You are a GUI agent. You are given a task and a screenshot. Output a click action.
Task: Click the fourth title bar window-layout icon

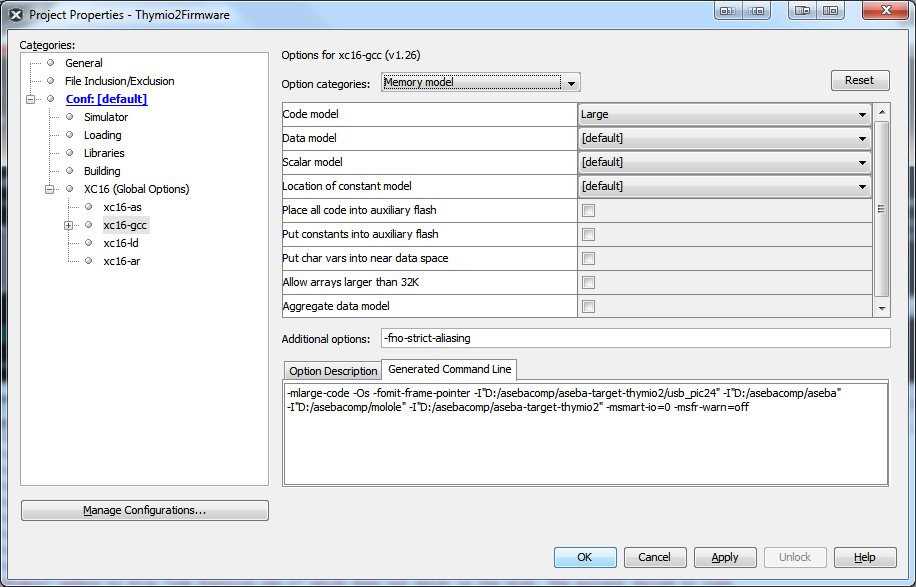click(x=831, y=11)
